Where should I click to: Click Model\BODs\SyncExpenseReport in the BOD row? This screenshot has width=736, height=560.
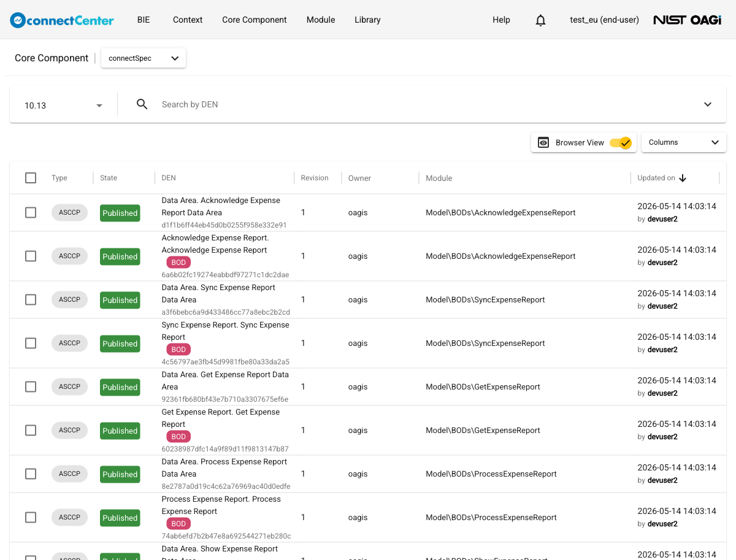click(485, 343)
